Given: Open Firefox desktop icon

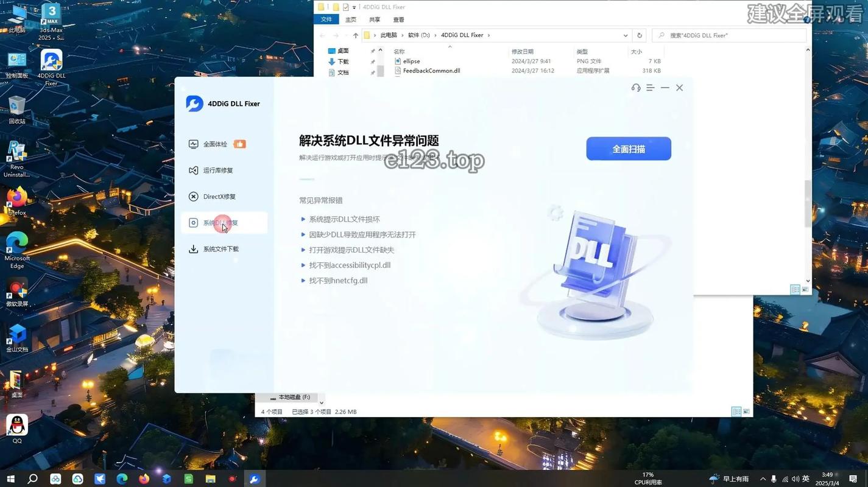Looking at the screenshot, I should (17, 201).
